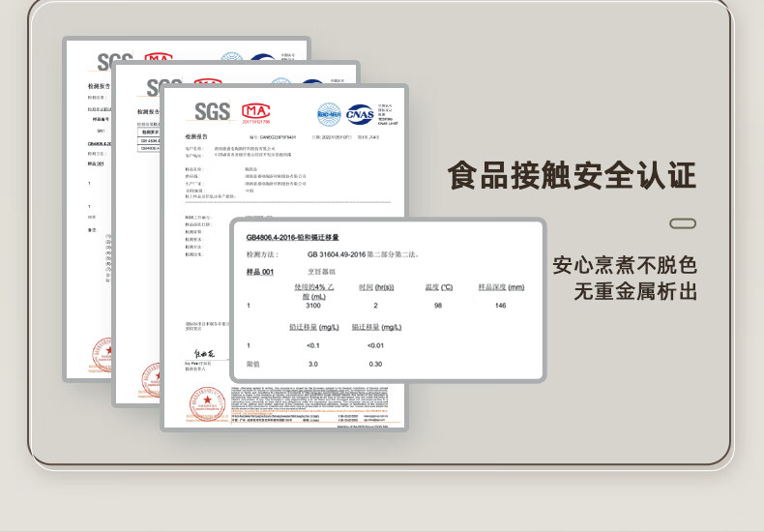Click the GB4806.4-2016 title in the popup card
This screenshot has height=532, width=764.
(x=292, y=237)
